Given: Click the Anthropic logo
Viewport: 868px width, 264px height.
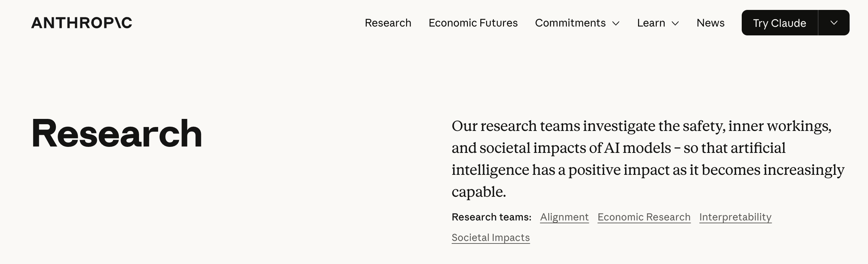Looking at the screenshot, I should (x=81, y=23).
